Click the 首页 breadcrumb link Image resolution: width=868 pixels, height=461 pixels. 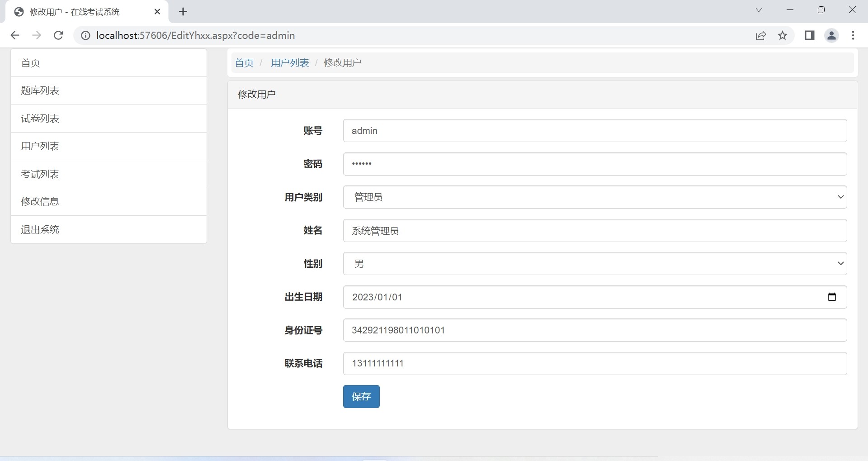click(x=244, y=63)
